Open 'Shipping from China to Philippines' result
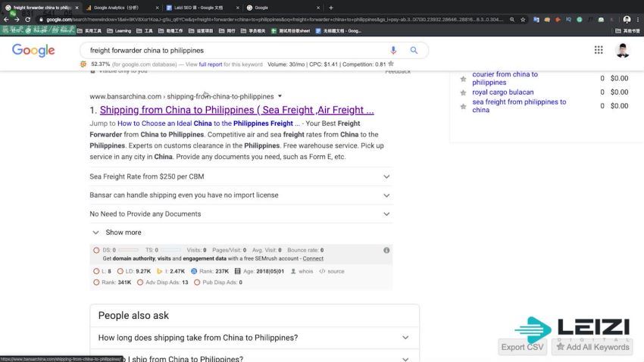This screenshot has height=362, width=644. tap(236, 110)
